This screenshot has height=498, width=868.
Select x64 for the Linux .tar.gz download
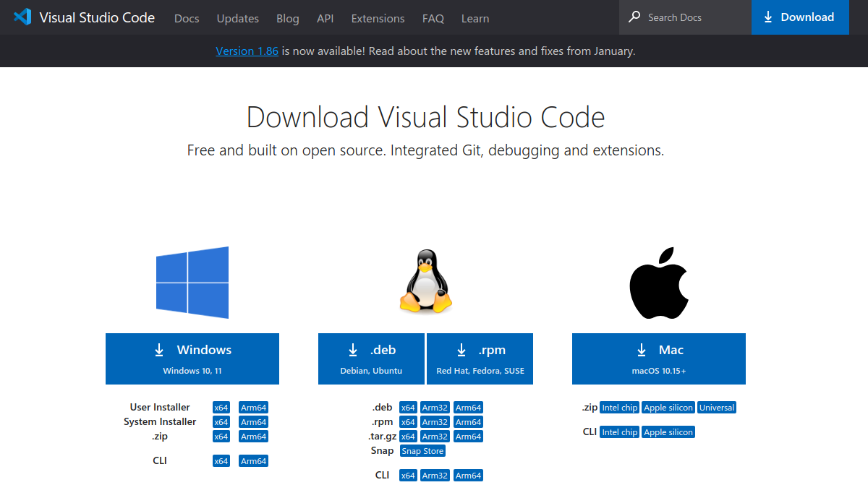(x=408, y=436)
